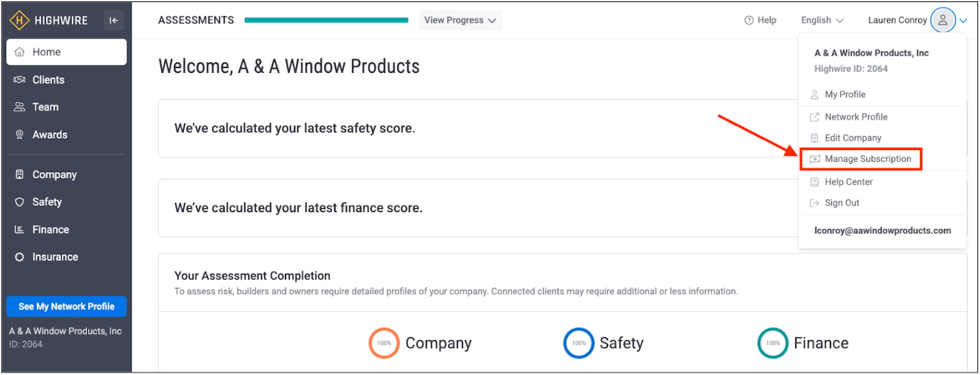The height and width of the screenshot is (375, 980).
Task: Click the Awards ribbon icon in sidebar
Action: [x=20, y=135]
